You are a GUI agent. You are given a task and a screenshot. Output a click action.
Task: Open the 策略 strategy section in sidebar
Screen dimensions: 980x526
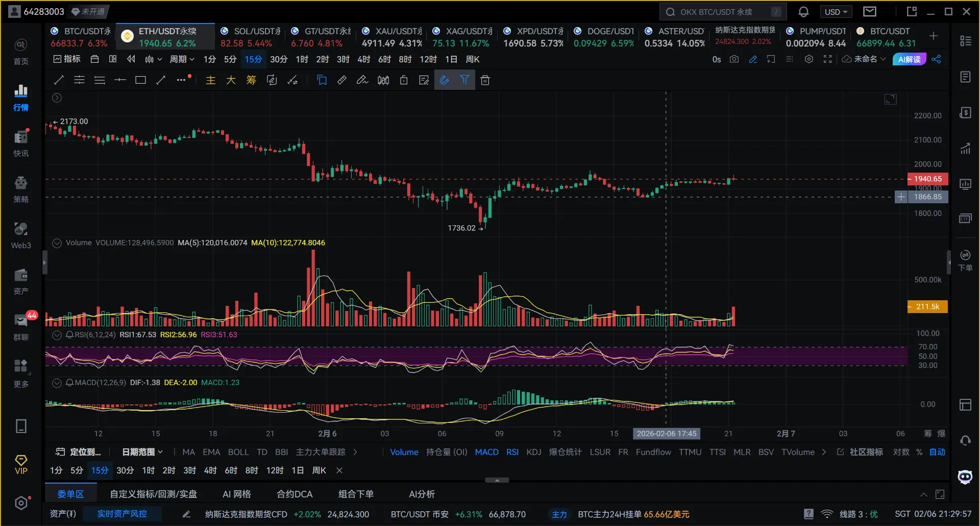tap(21, 189)
